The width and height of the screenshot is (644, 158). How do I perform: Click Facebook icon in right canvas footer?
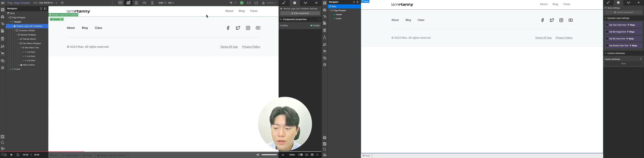point(542,20)
